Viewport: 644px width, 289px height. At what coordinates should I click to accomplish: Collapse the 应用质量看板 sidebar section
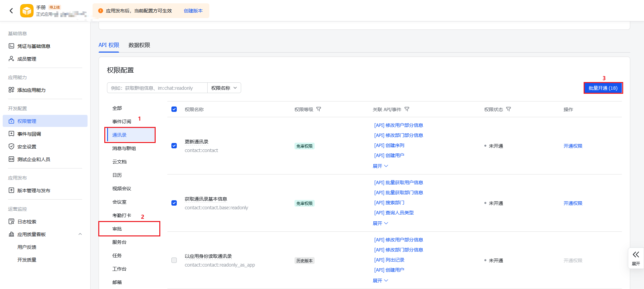click(x=80, y=234)
